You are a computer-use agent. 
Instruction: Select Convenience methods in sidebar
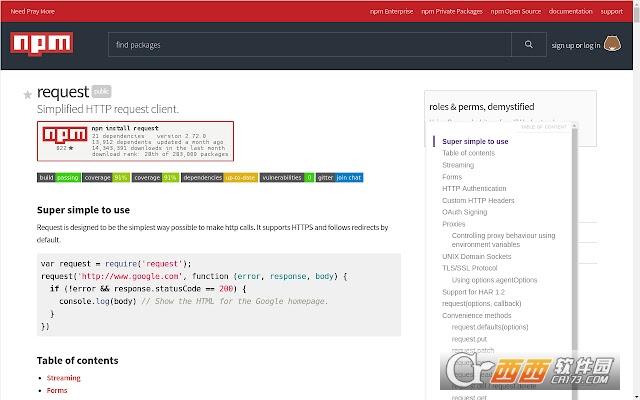pyautogui.click(x=476, y=316)
